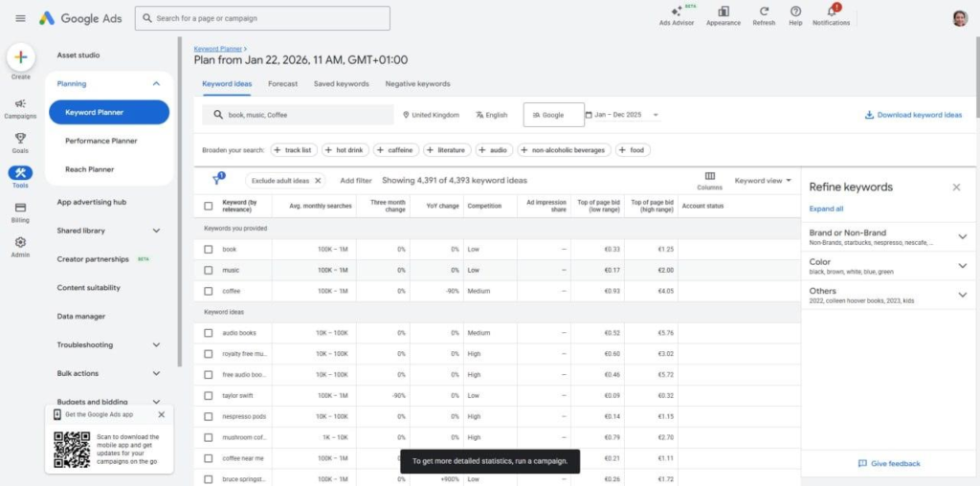Click the top search for page field

pos(262,18)
